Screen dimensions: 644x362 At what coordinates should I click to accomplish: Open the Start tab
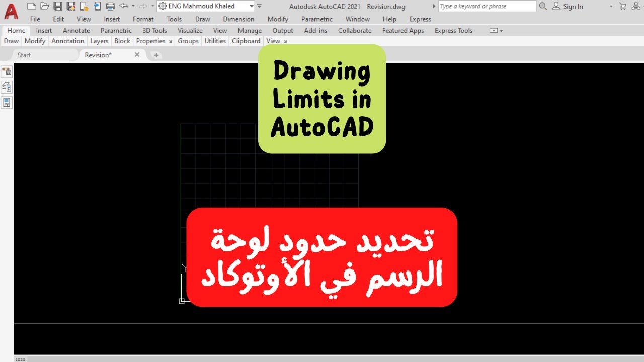24,55
